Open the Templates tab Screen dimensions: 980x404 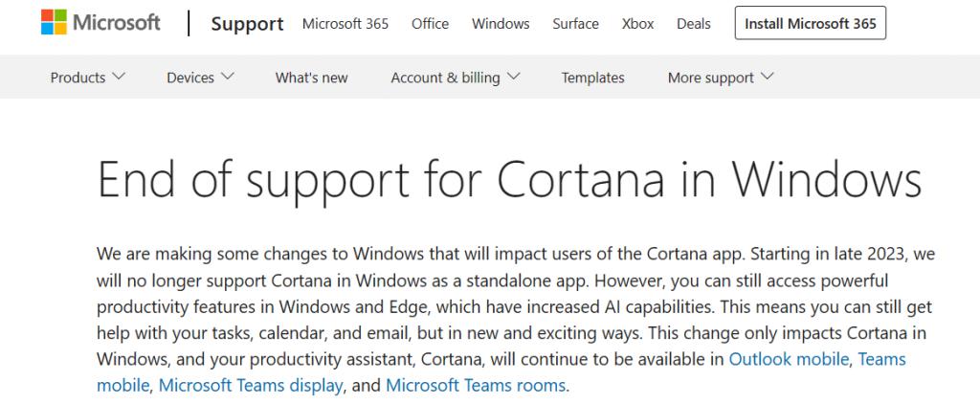[x=592, y=78]
